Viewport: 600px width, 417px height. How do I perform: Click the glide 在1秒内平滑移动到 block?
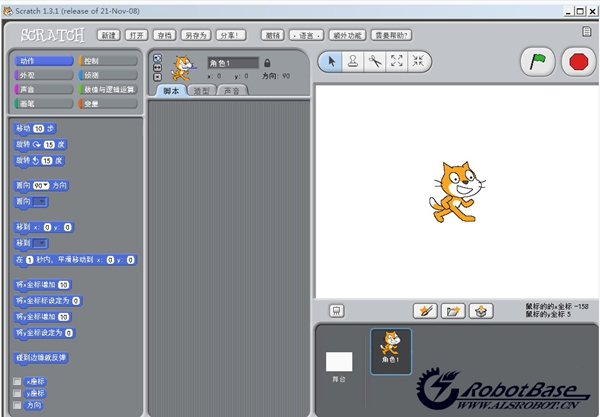click(76, 260)
